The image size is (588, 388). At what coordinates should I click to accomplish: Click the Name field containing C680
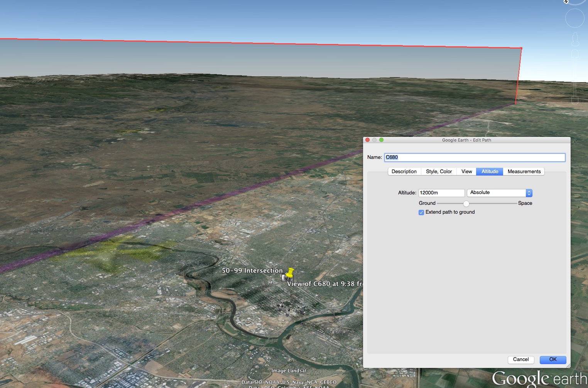click(x=474, y=157)
